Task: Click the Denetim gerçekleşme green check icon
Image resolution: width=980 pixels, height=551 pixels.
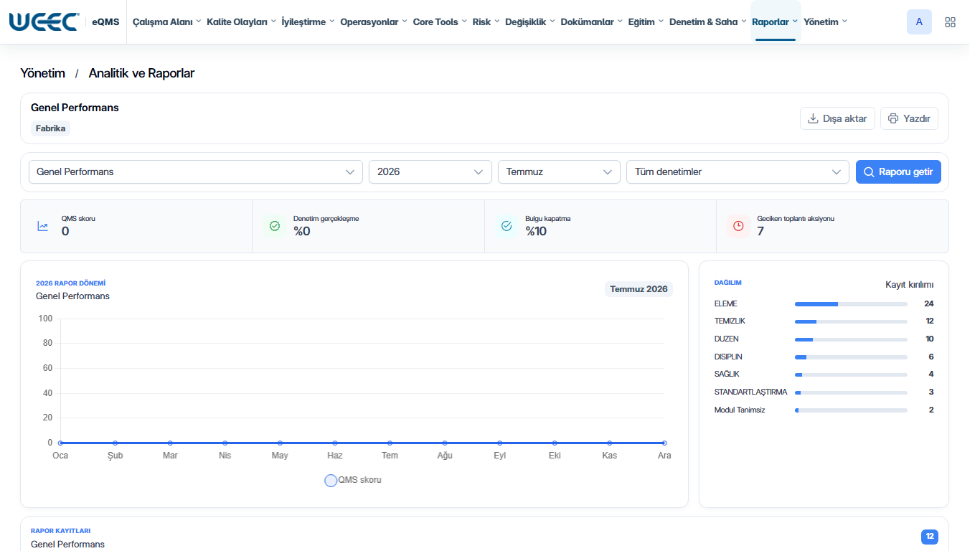Action: 275,226
